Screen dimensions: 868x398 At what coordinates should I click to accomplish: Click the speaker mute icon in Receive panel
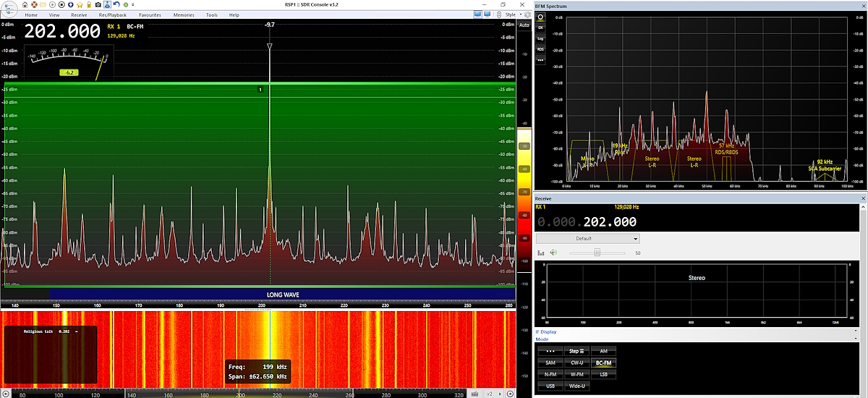point(553,253)
